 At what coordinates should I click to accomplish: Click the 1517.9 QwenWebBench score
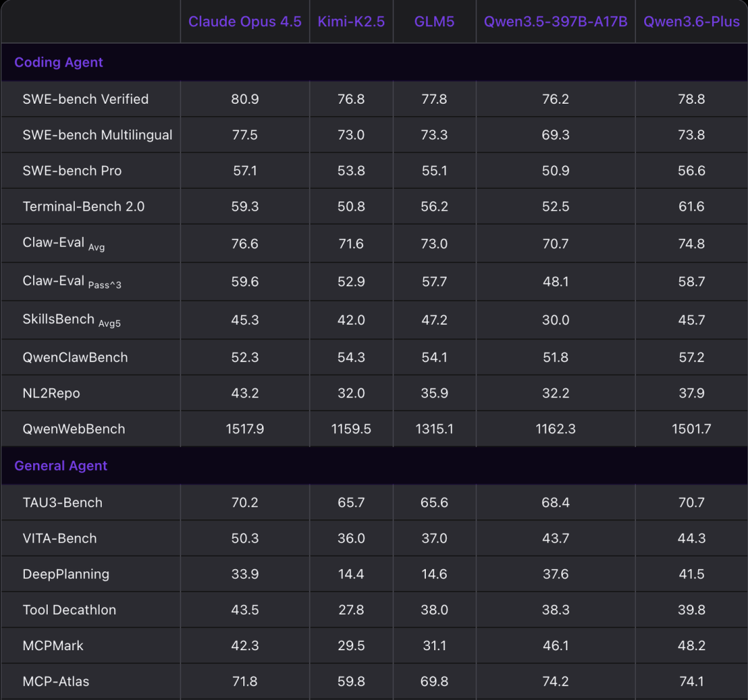coord(244,429)
